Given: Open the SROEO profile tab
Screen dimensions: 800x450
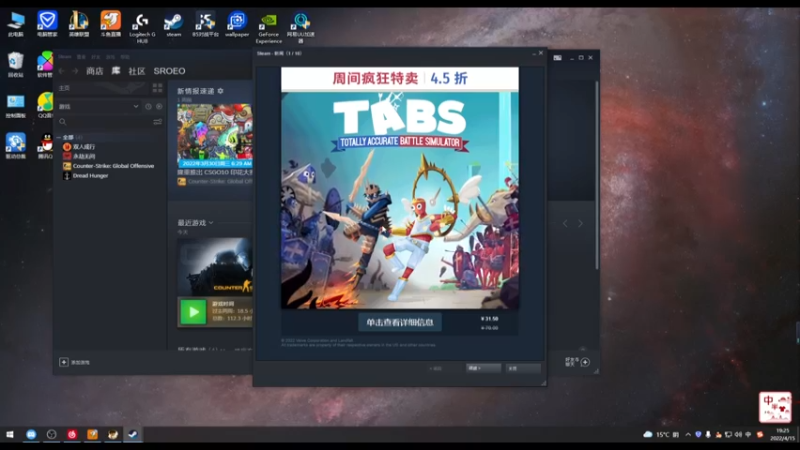Looking at the screenshot, I should pos(169,71).
